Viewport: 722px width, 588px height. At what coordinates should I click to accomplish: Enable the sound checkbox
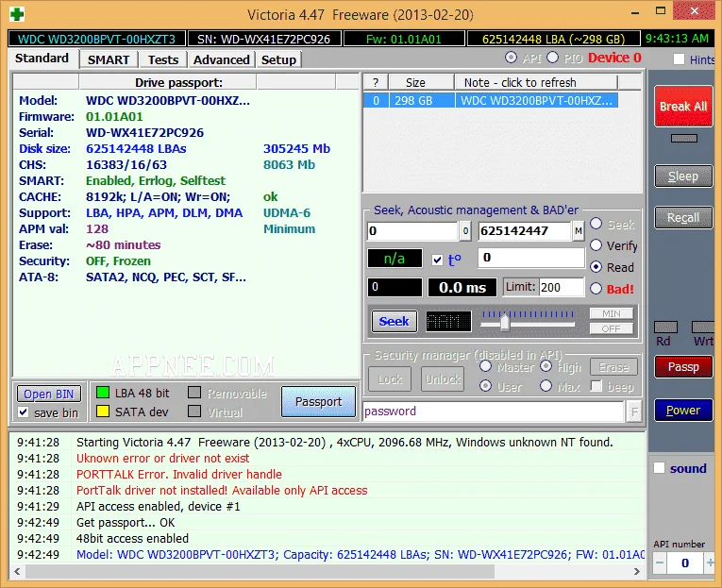660,468
